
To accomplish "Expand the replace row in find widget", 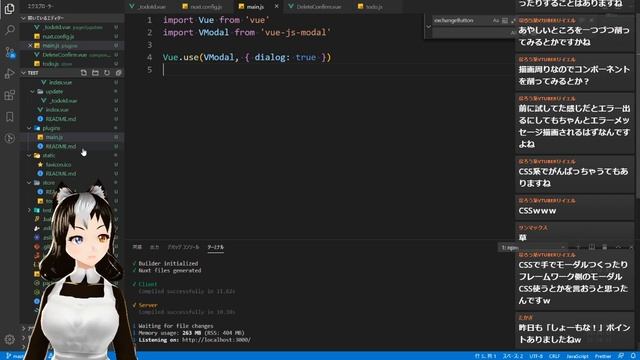I will (428, 27).
